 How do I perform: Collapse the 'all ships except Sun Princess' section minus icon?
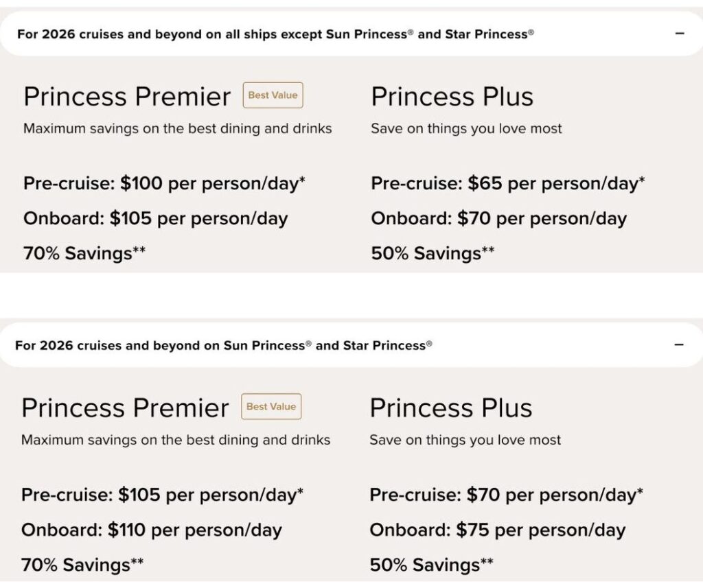[680, 33]
